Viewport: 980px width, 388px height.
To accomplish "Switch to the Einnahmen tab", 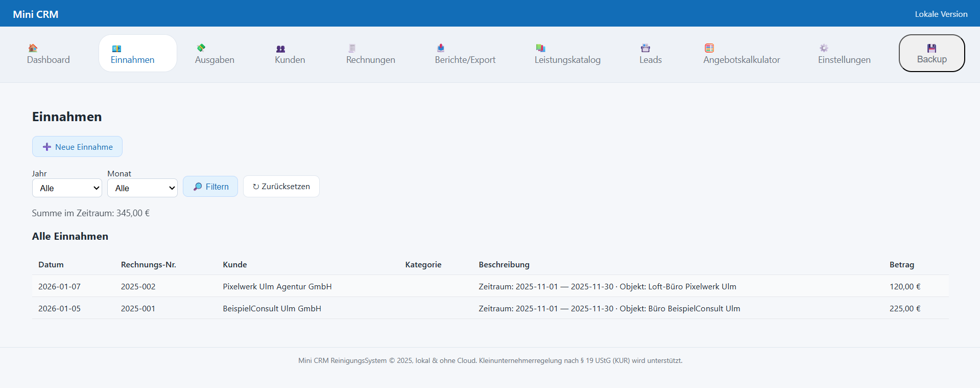I will tap(133, 54).
